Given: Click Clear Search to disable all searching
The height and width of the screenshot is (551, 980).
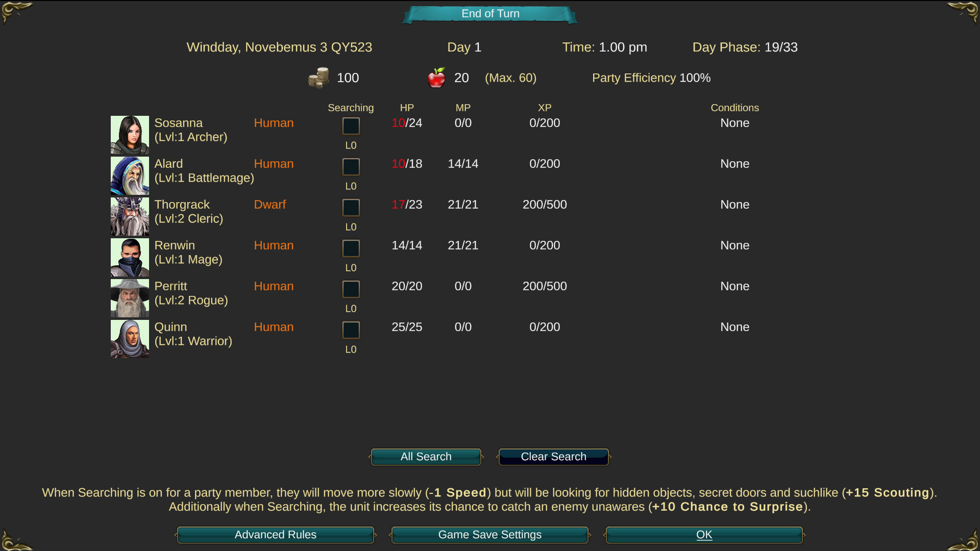Looking at the screenshot, I should [x=554, y=456].
